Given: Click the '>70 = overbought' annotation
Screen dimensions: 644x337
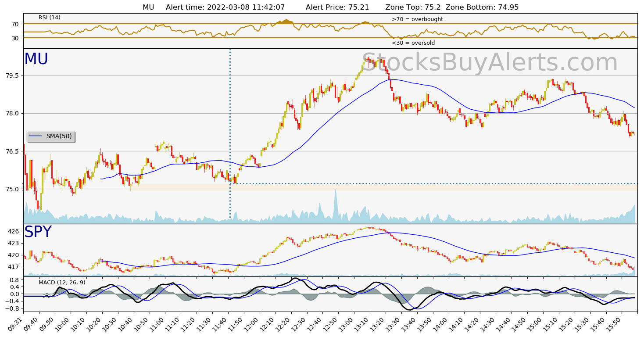Looking at the screenshot, I should coord(417,19).
